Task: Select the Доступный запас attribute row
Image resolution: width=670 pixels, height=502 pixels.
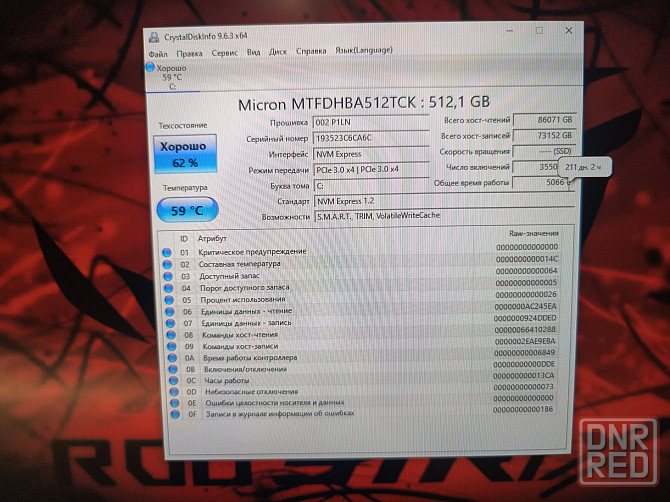Action: click(x=361, y=274)
